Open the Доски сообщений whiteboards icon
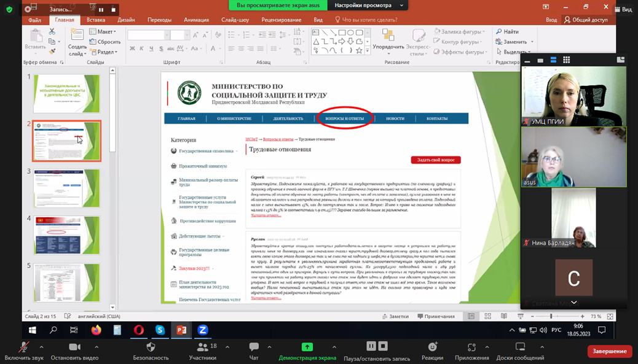Image resolution: width=638 pixels, height=364 pixels. [x=520, y=347]
